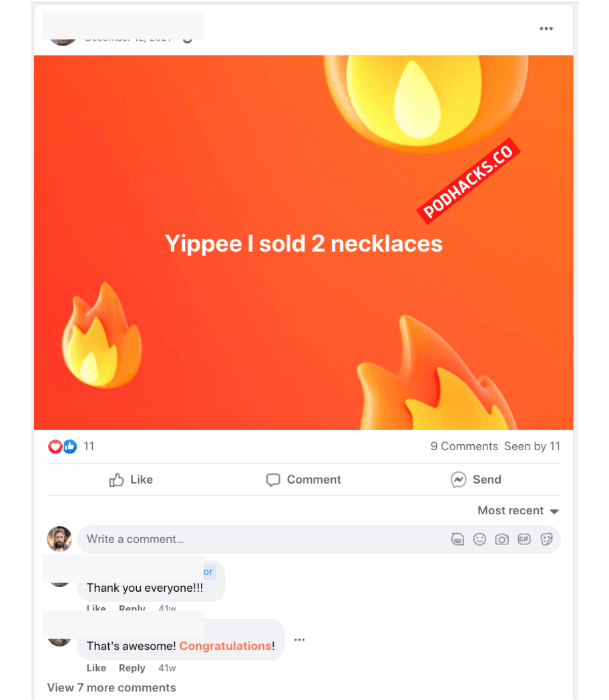Viewport: 609px width, 700px height.
Task: Attach a photo using camera icon
Action: [502, 539]
